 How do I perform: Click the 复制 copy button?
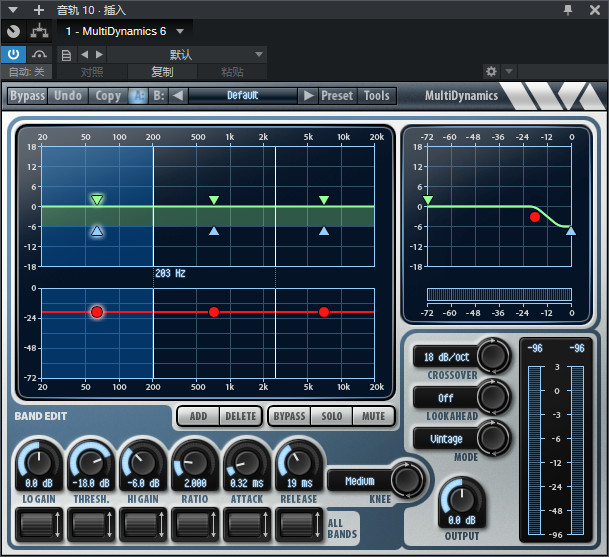point(162,72)
